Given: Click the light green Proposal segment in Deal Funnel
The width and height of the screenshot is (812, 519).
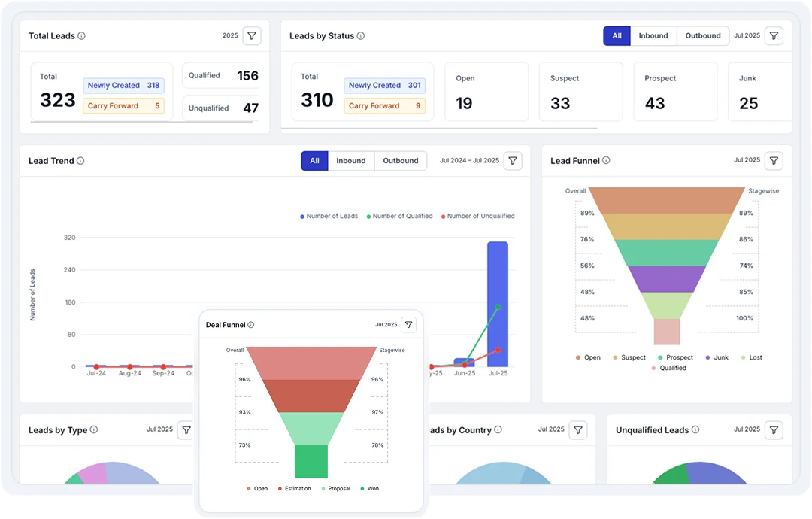Looking at the screenshot, I should 311,428.
